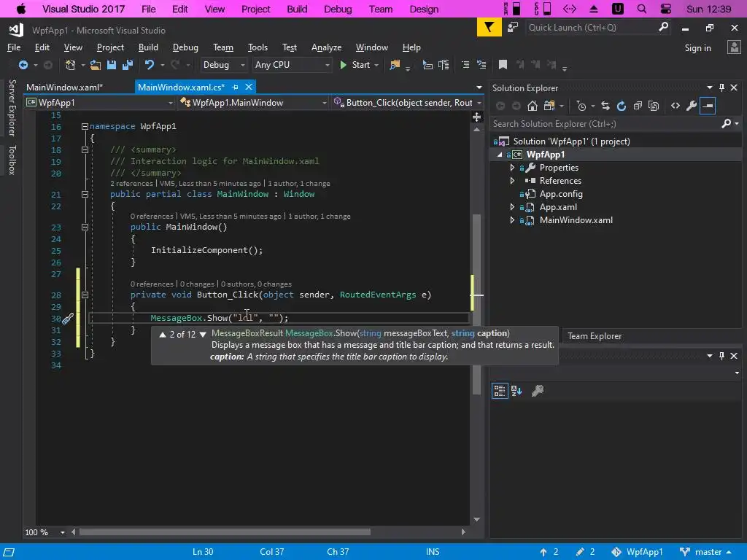The width and height of the screenshot is (747, 560).
Task: Toggle pin on MainWindow.xaml.cs tab
Action: coord(235,87)
